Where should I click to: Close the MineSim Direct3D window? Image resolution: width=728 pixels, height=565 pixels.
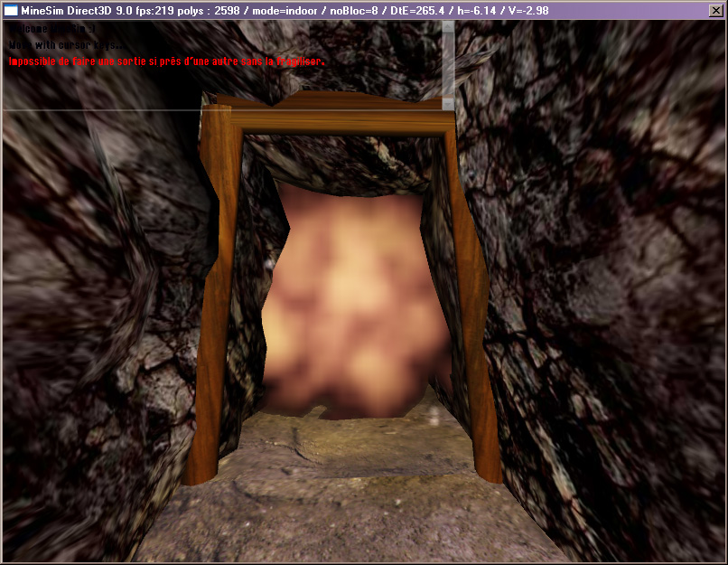716,10
